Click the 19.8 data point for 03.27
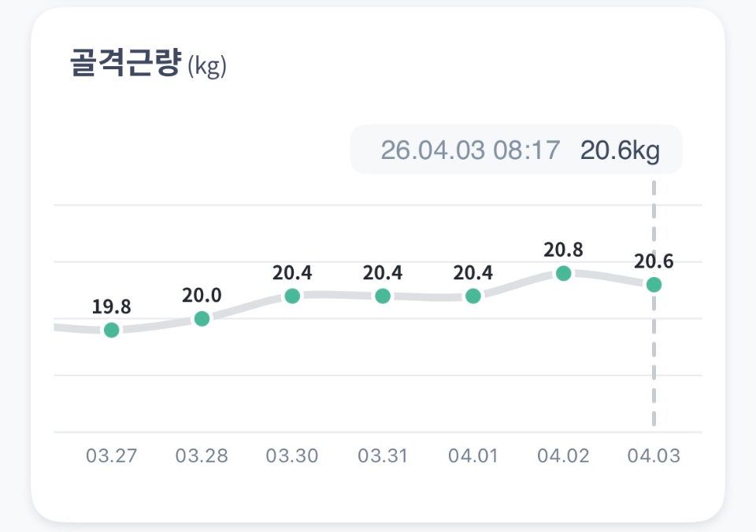The height and width of the screenshot is (532, 756). click(x=112, y=330)
